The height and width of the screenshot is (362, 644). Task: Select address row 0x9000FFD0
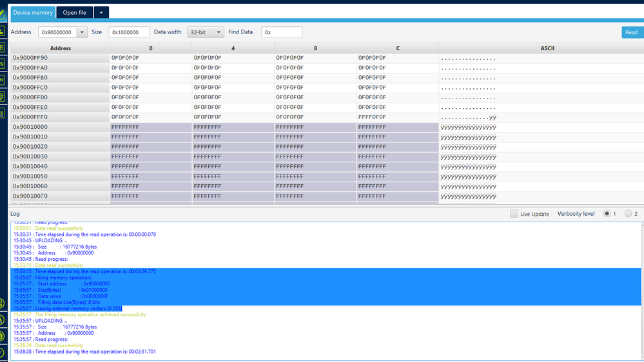(60, 97)
